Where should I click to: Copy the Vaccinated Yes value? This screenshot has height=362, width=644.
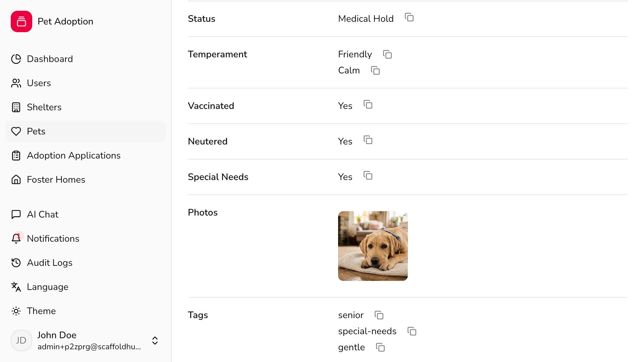pyautogui.click(x=368, y=105)
